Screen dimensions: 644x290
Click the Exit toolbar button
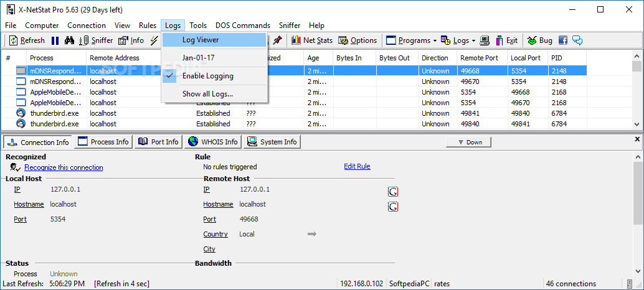click(506, 40)
